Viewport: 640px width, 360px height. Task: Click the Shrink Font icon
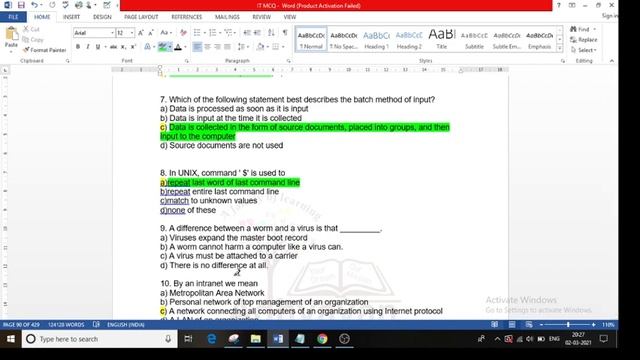pyautogui.click(x=151, y=33)
